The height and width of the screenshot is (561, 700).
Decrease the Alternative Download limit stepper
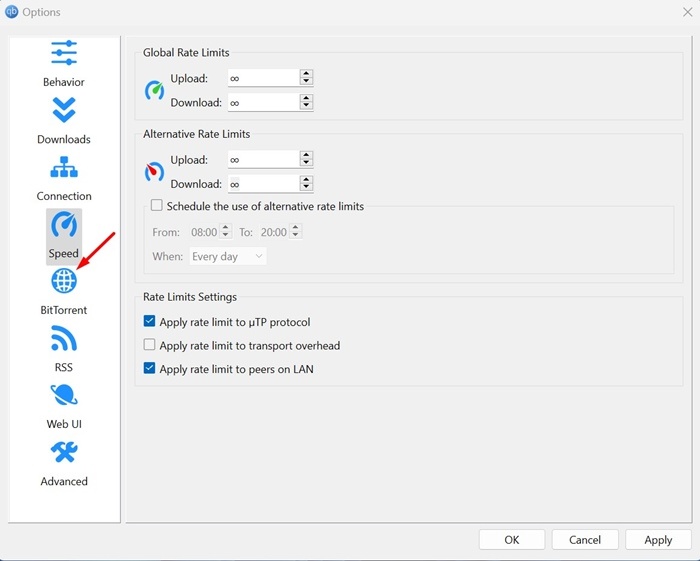[x=306, y=187]
